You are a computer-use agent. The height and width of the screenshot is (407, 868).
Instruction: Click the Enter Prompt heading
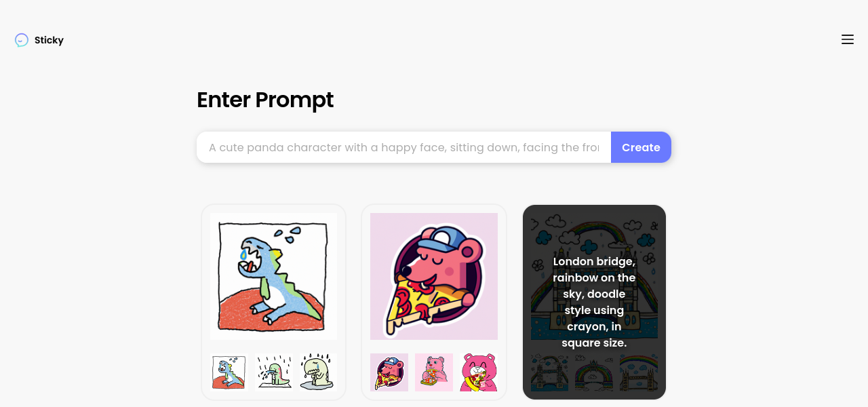(265, 100)
